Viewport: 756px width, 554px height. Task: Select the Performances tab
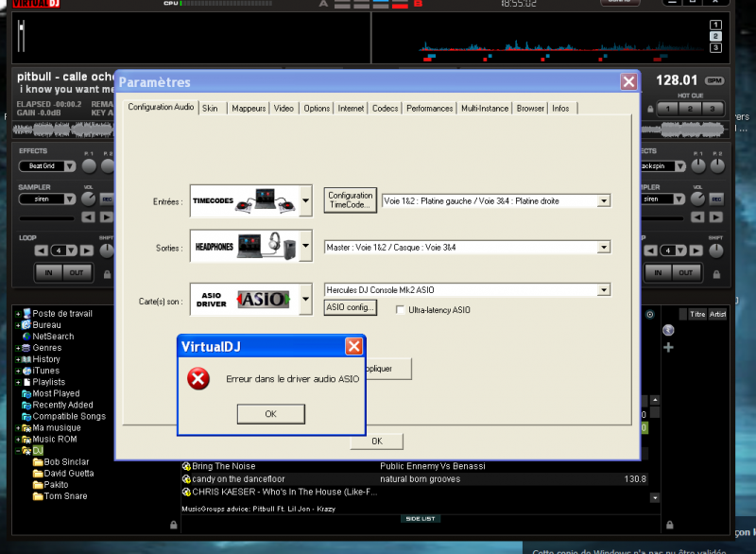[x=429, y=109]
